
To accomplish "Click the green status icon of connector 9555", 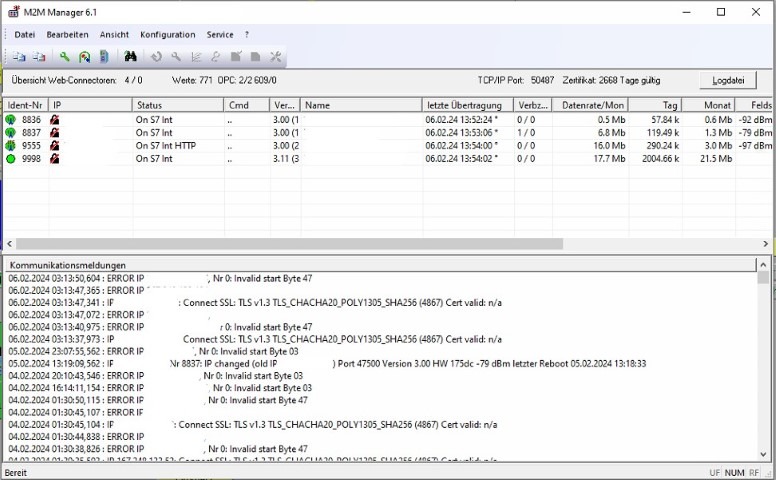I will click(10, 145).
